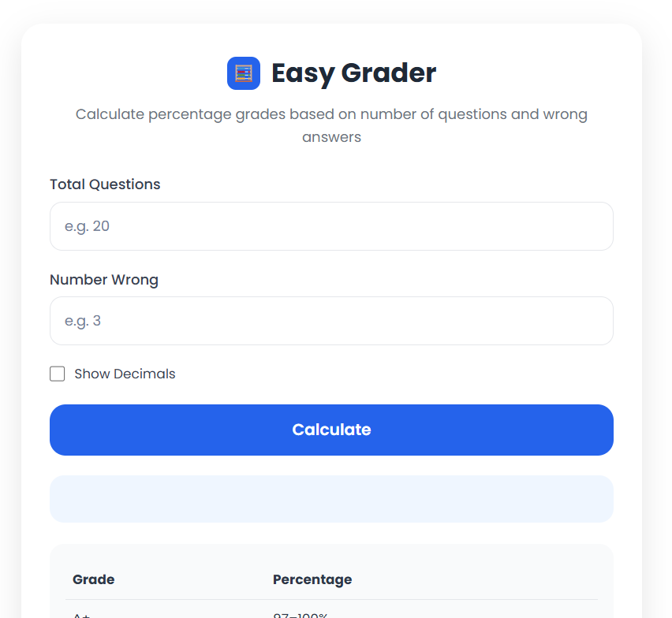
Task: Select the Grade column header
Action: [93, 579]
